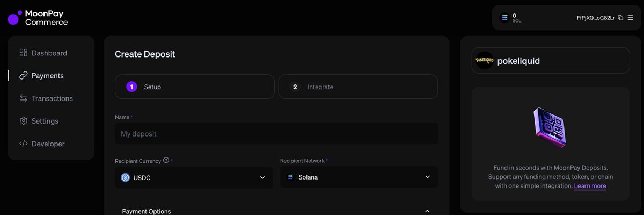Click the Solana network logo icon

pyautogui.click(x=291, y=177)
